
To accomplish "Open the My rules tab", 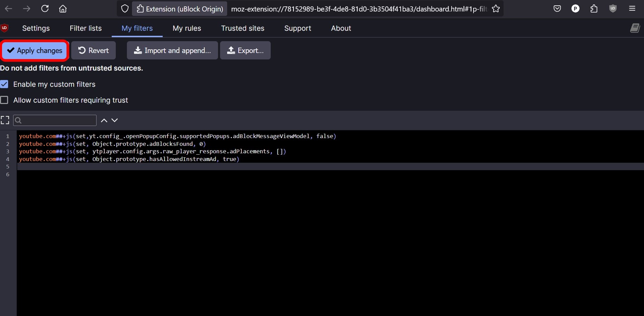I will [187, 28].
